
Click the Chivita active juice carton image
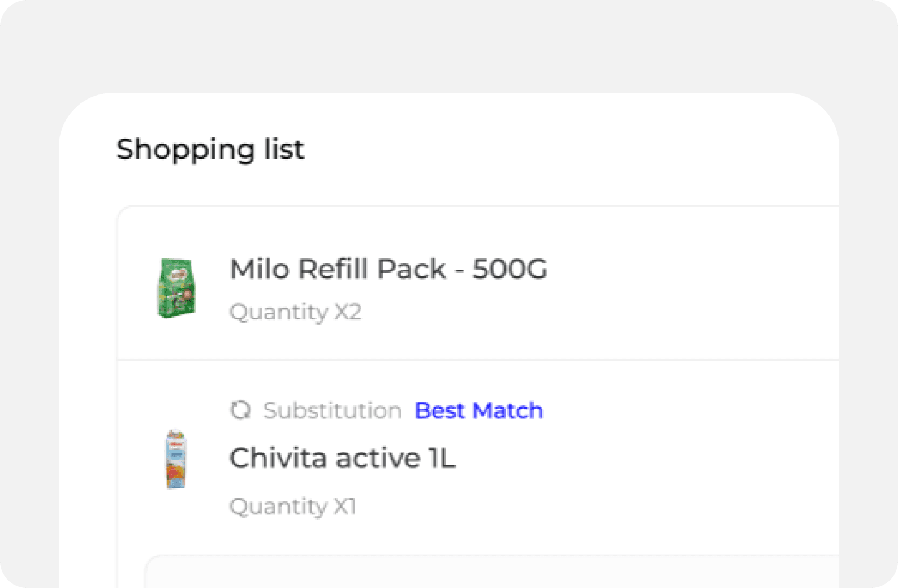click(x=176, y=459)
